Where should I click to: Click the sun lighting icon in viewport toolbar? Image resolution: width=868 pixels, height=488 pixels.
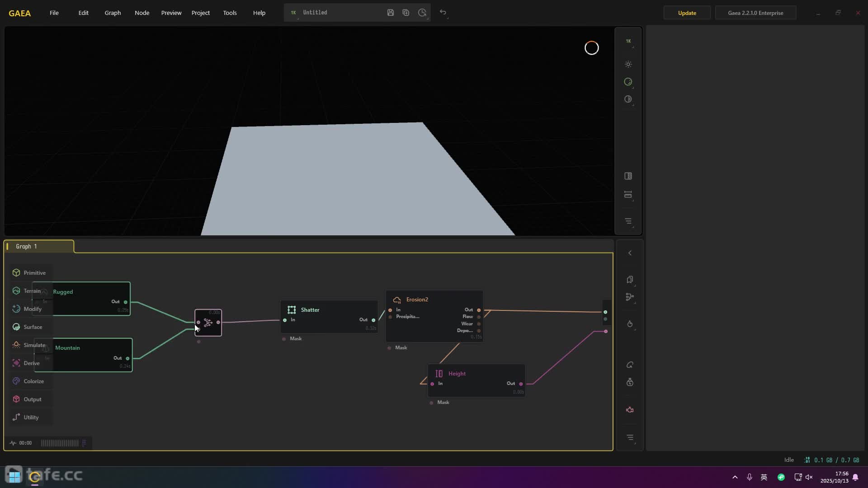tap(628, 64)
